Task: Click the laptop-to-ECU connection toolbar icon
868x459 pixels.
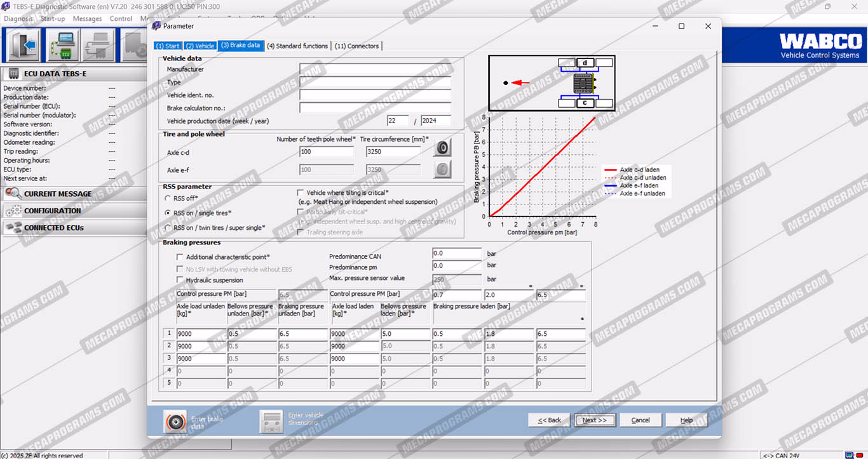Action: tap(64, 45)
